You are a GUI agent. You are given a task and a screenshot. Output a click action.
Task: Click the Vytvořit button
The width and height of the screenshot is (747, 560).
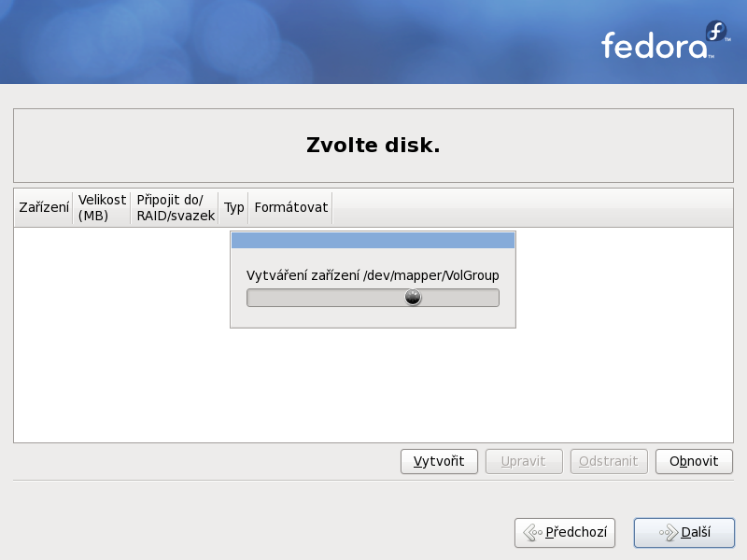click(439, 461)
